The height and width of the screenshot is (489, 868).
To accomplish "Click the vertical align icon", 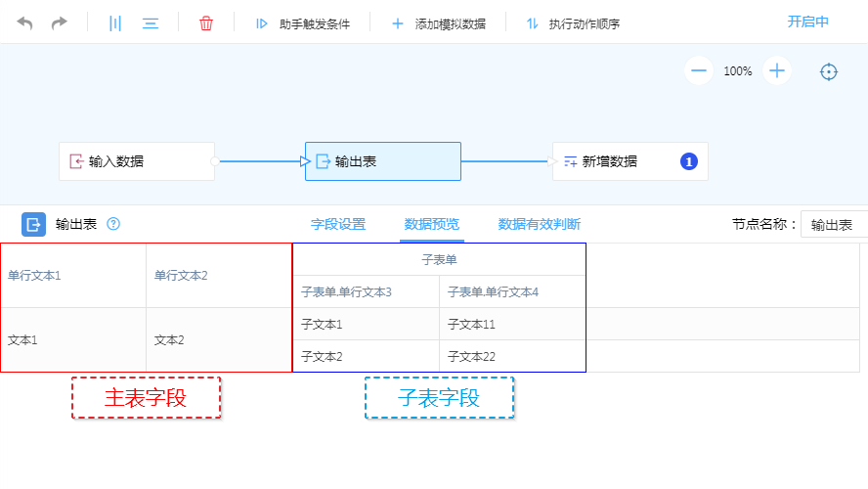I will (115, 22).
